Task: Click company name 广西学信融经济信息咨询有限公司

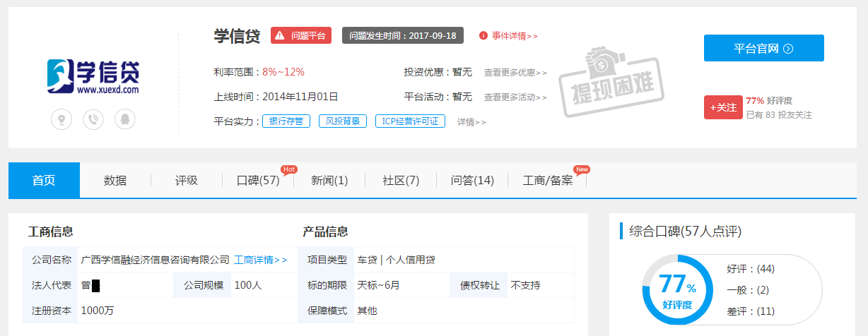Action: [156, 260]
